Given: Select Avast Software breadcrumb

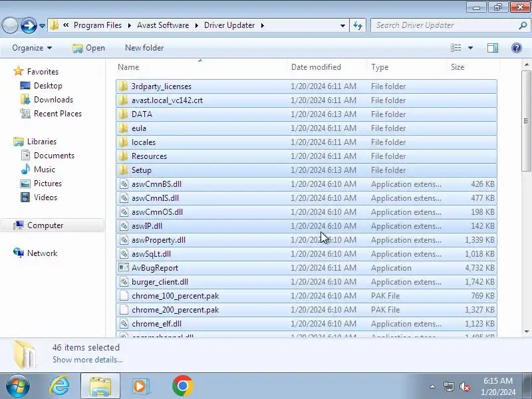Looking at the screenshot, I should click(x=163, y=25).
